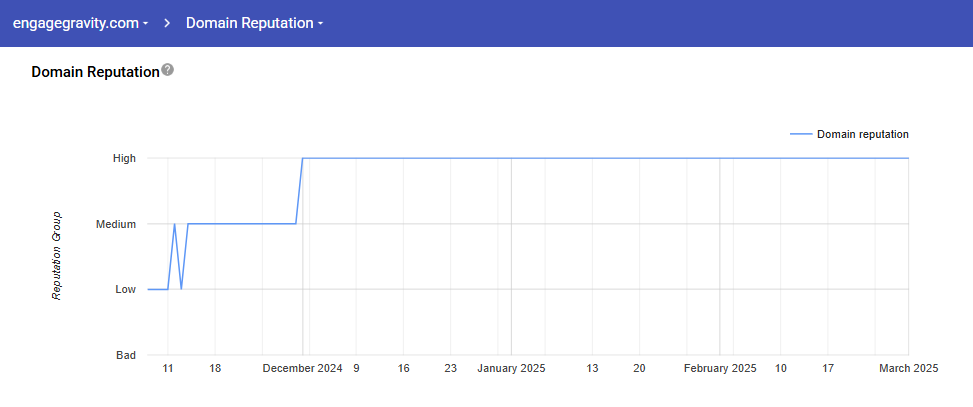Select January 2025 on the timeline axis
The width and height of the screenshot is (973, 407).
click(x=511, y=368)
